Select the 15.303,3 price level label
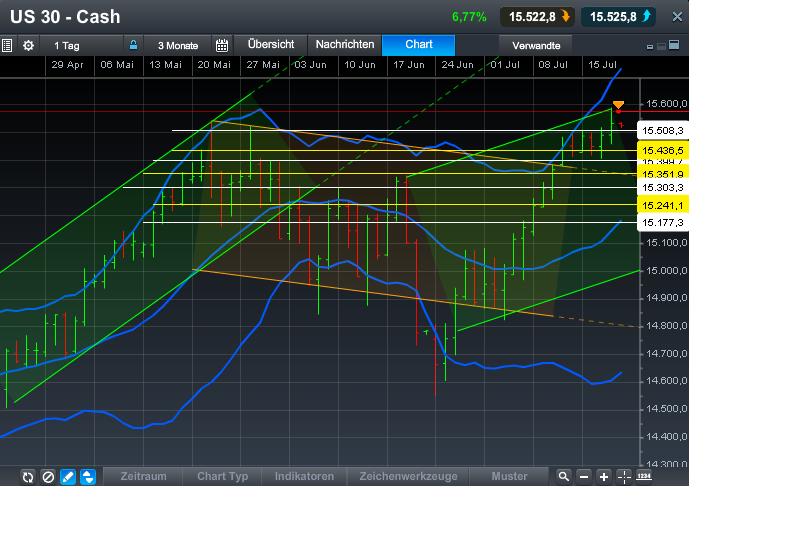800x550 pixels. pyautogui.click(x=663, y=187)
